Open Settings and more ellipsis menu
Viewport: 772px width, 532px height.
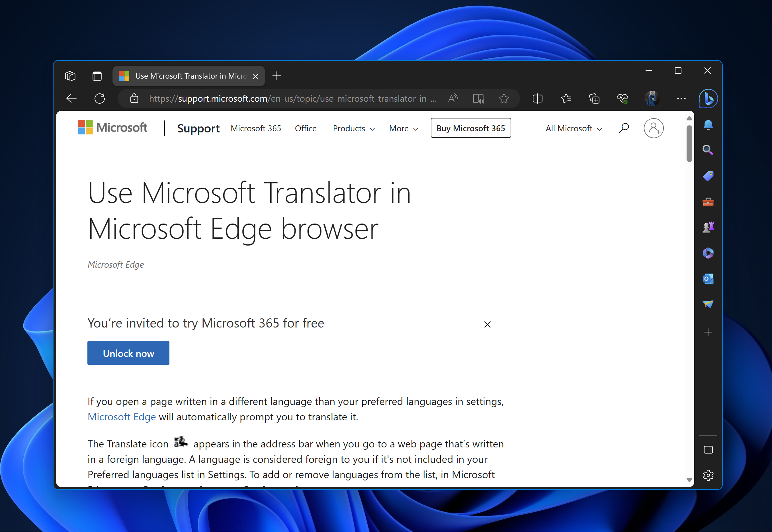(681, 98)
